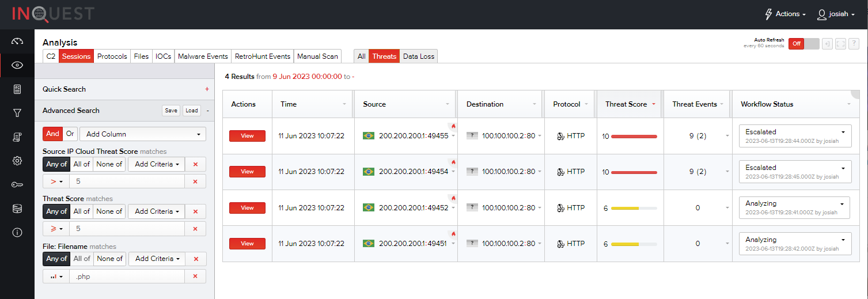Click the lightning bolt Actions icon
This screenshot has width=868, height=299.
point(768,14)
